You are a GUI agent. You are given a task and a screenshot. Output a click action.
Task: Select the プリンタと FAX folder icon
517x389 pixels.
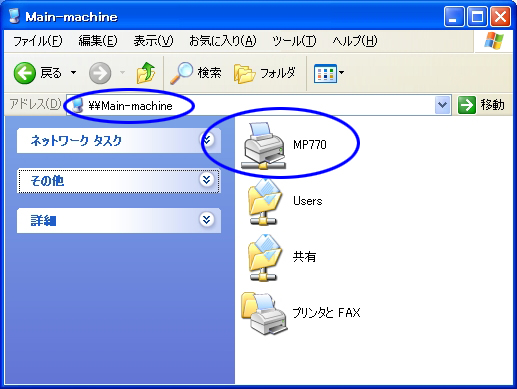coord(264,313)
